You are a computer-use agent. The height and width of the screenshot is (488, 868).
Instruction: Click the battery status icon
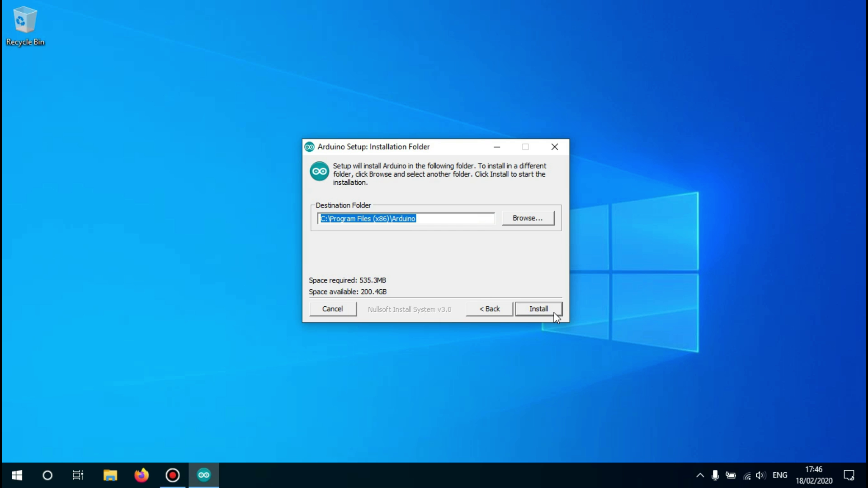tap(731, 475)
